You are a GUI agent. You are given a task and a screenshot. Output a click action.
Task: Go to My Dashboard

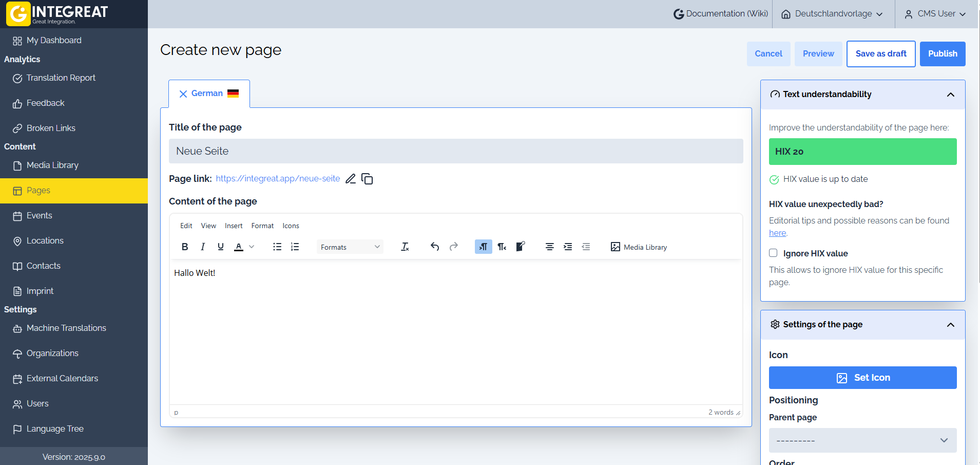click(x=74, y=41)
